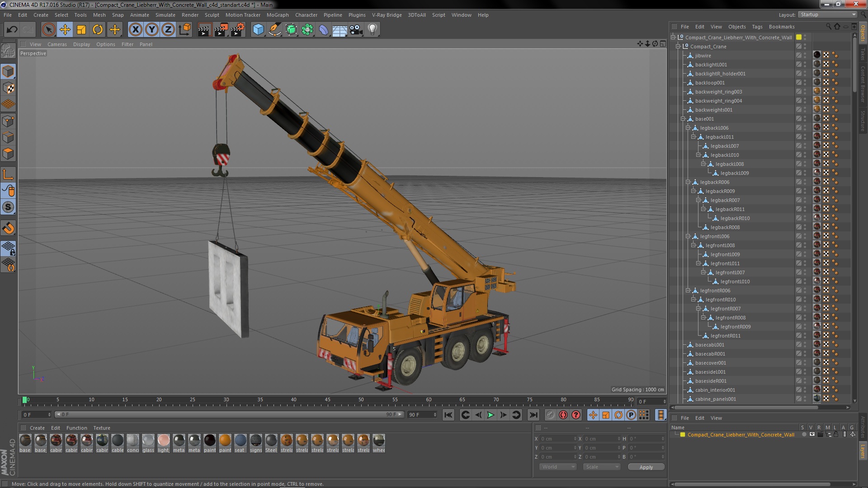Toggle Y axis lock icon
This screenshot has width=868, height=488.
(x=152, y=30)
